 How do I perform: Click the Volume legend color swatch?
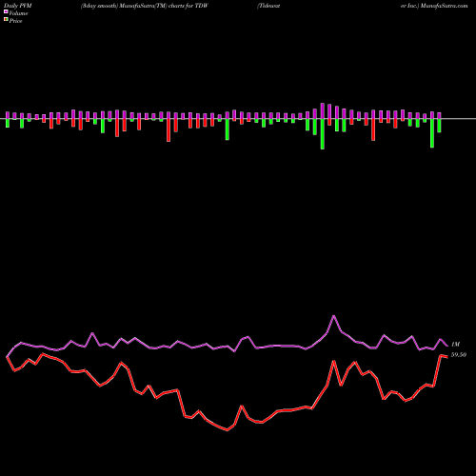6,12
